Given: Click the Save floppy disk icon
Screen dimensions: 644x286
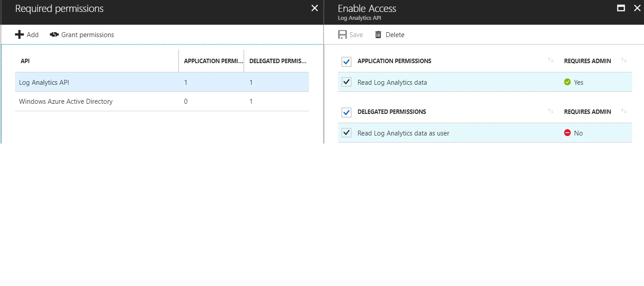Looking at the screenshot, I should point(343,34).
